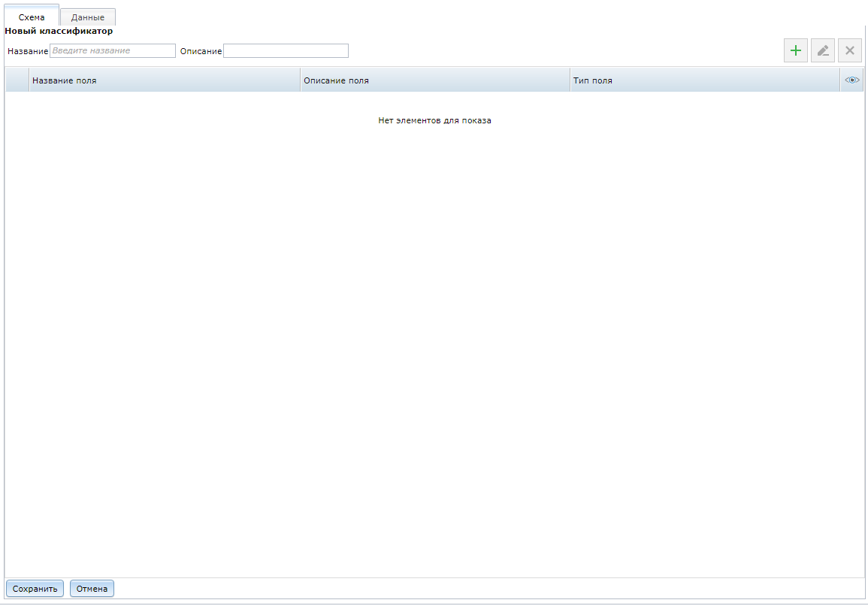Click the Введите название input field
The height and width of the screenshot is (606, 868).
tap(113, 50)
